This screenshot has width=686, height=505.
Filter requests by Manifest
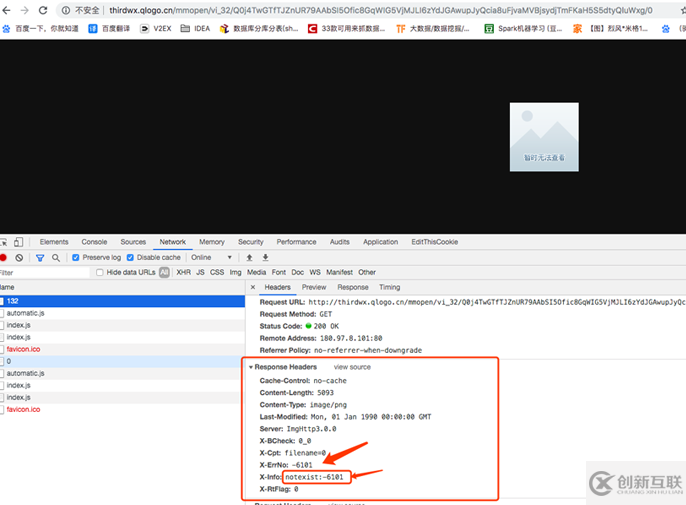(x=340, y=273)
